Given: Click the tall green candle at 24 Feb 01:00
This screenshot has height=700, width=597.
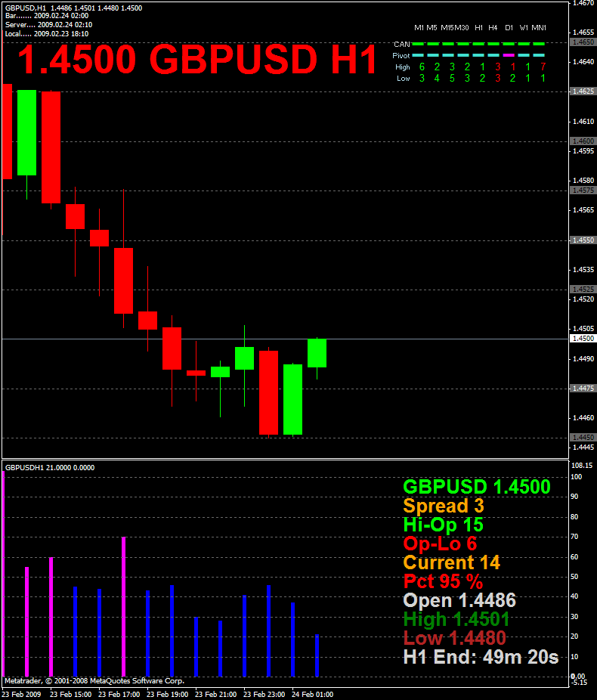Looking at the screenshot, I should coord(292,400).
